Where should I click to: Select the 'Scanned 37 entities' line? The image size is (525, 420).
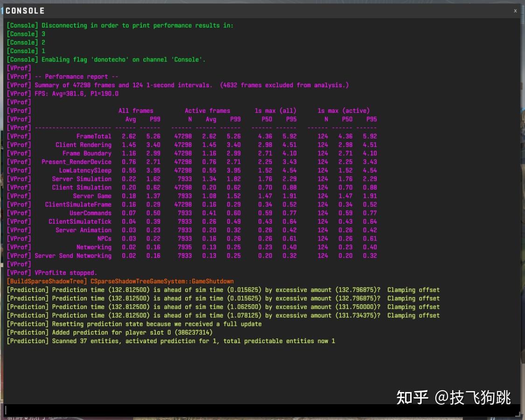point(171,341)
